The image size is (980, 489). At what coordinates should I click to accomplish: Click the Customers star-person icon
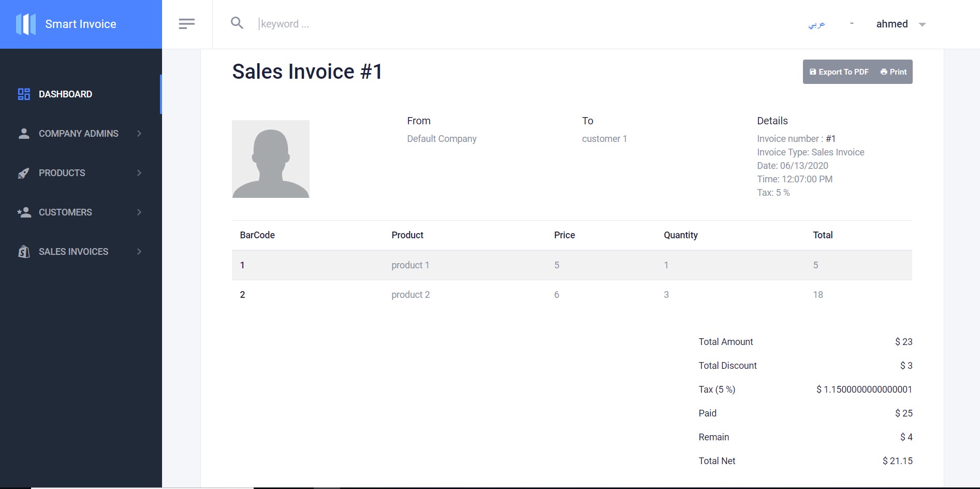[x=23, y=212]
